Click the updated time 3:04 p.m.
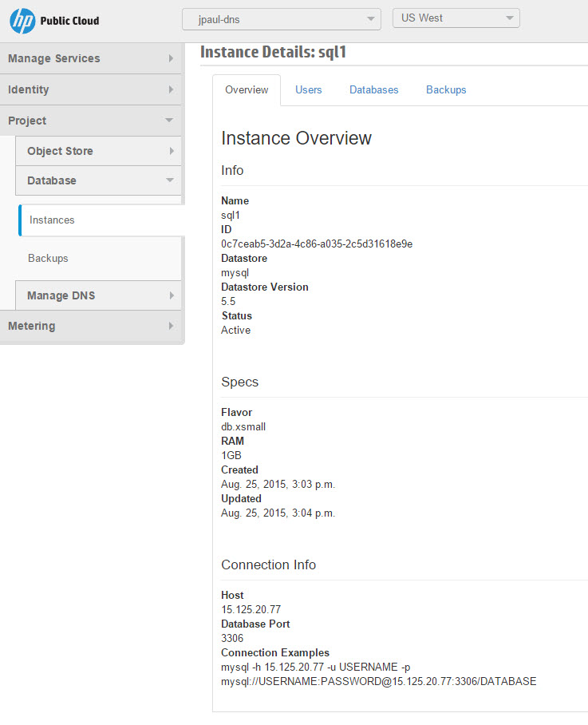The image size is (588, 725). point(314,513)
